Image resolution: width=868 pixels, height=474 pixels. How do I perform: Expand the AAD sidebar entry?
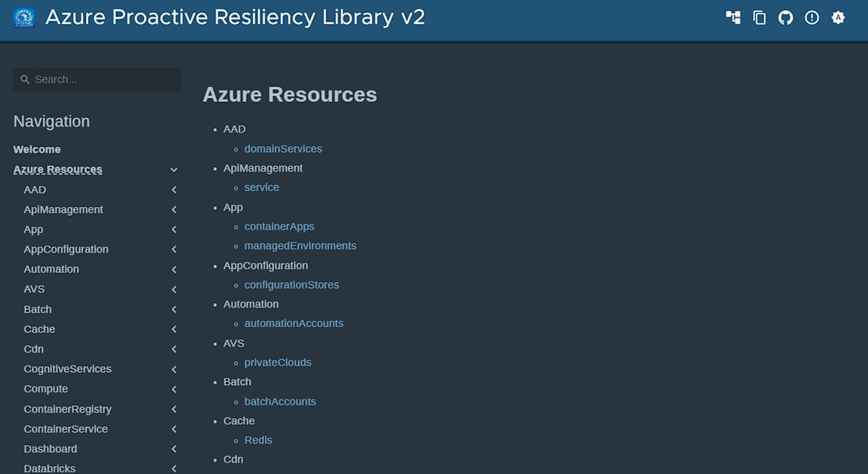(174, 190)
